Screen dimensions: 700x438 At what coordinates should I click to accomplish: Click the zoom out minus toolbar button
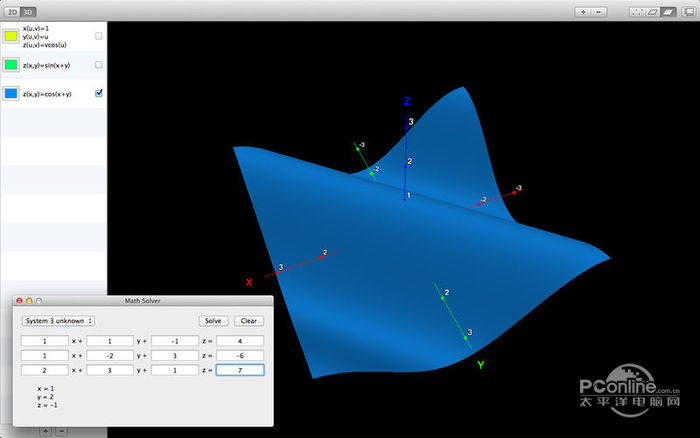599,12
